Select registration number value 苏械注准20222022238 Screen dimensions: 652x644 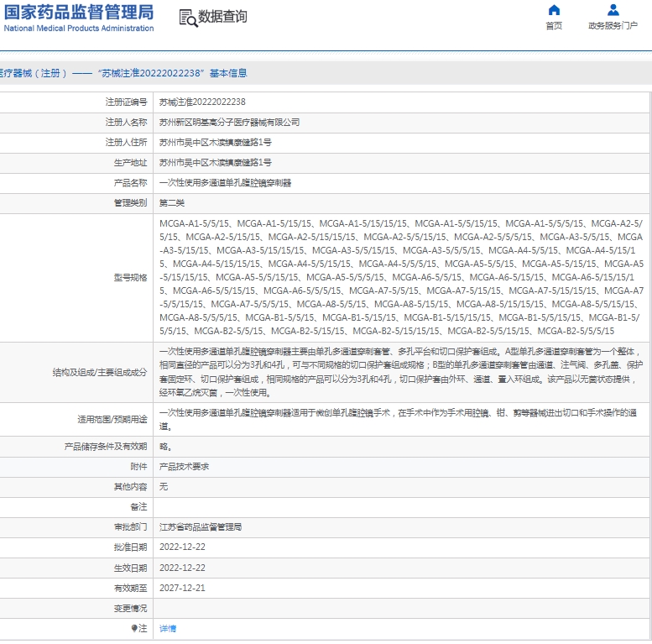tap(202, 102)
